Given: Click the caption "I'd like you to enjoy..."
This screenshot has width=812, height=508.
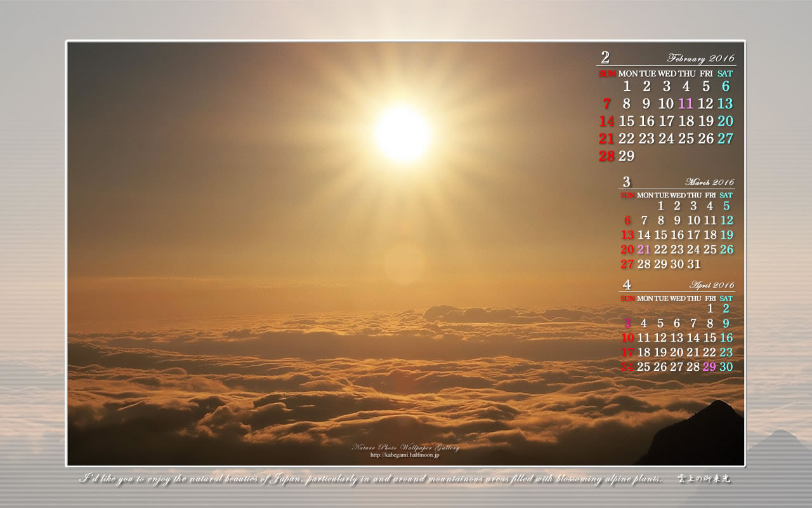Looking at the screenshot, I should [x=370, y=479].
